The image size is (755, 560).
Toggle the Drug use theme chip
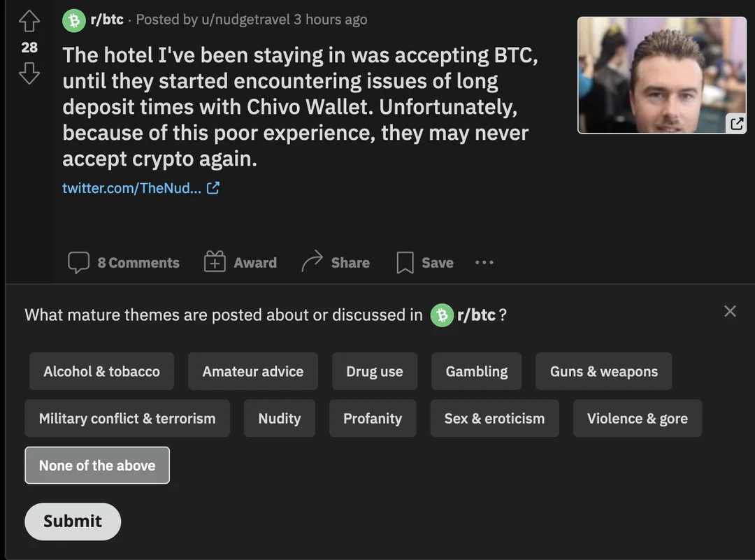(x=375, y=371)
